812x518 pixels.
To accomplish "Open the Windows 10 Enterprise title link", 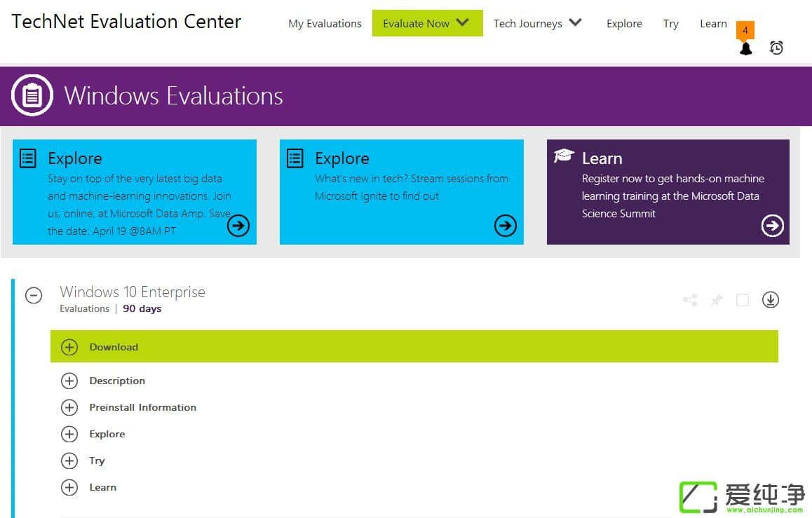I will pyautogui.click(x=133, y=292).
